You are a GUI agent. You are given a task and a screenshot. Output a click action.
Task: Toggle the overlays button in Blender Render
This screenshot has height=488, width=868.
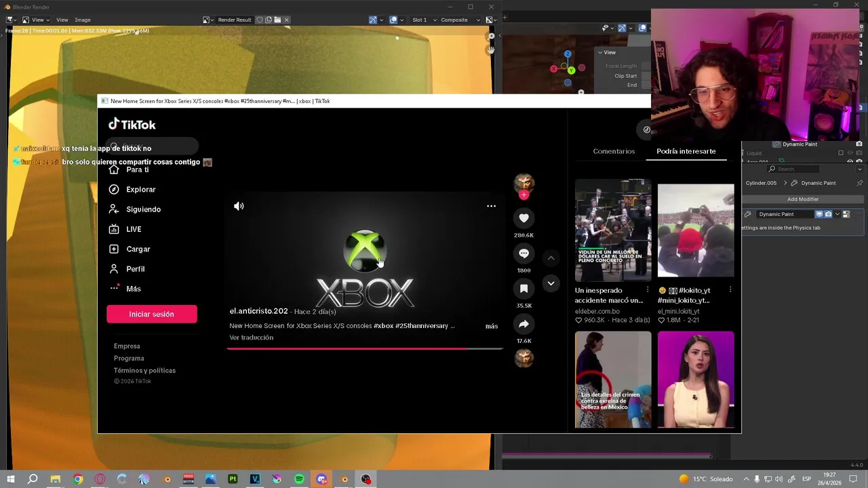coord(393,20)
